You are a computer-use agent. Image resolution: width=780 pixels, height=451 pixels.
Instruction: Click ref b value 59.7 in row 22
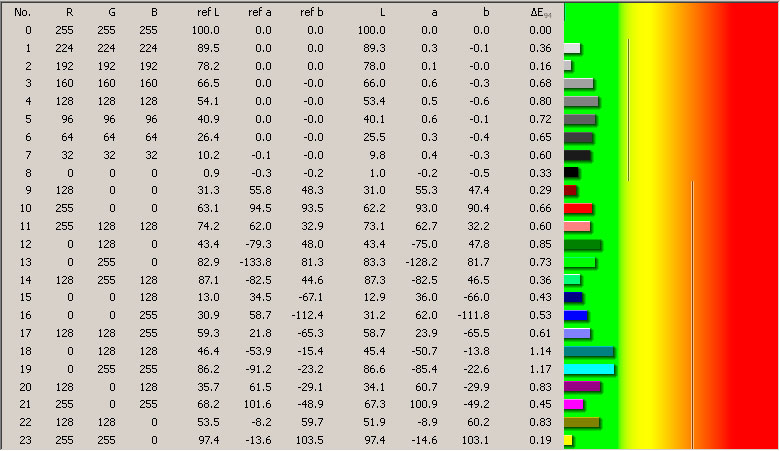tap(313, 422)
